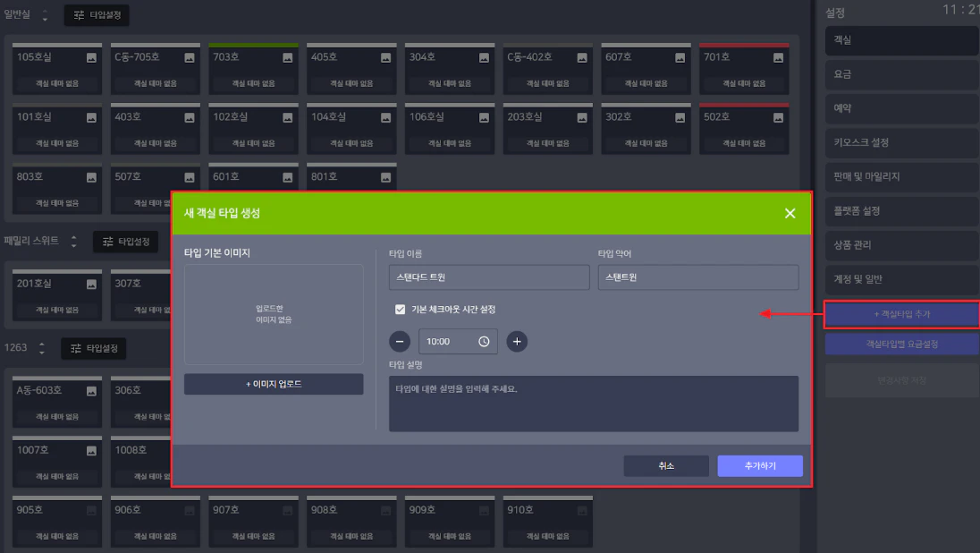Viewport: 980px width, 553px height.
Task: Click the image icon on room 201호실
Action: click(x=91, y=285)
